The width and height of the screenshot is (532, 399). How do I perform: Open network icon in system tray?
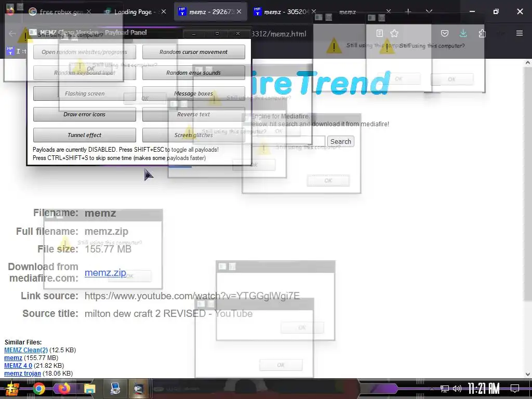point(445,389)
